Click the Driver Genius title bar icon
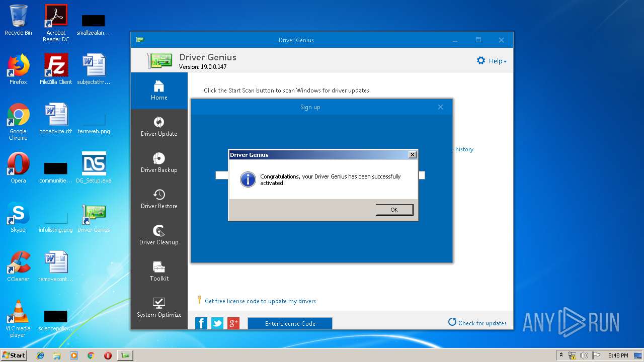 point(140,40)
